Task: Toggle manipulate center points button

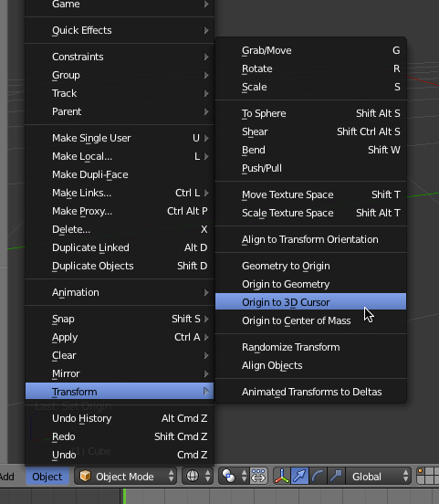Action: click(x=258, y=476)
